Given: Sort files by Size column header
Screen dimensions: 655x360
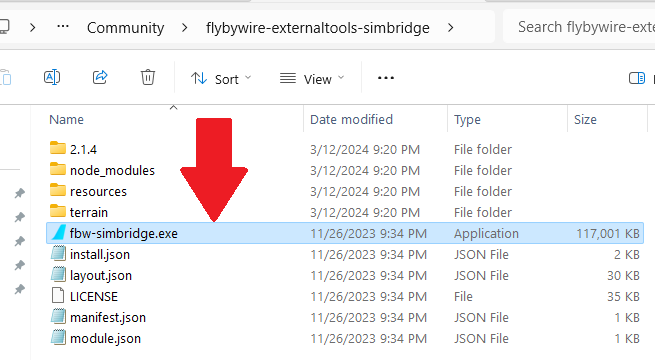Looking at the screenshot, I should pyautogui.click(x=585, y=119).
